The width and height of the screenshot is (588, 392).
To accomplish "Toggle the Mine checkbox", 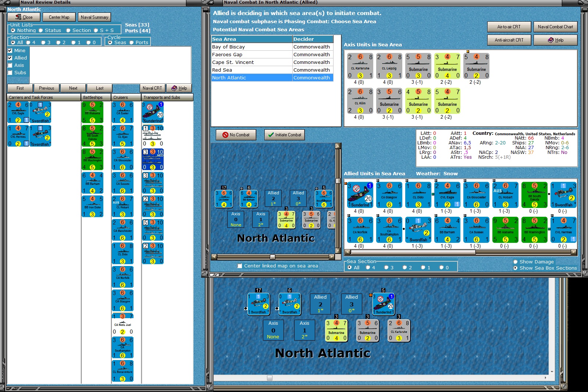I will point(10,51).
